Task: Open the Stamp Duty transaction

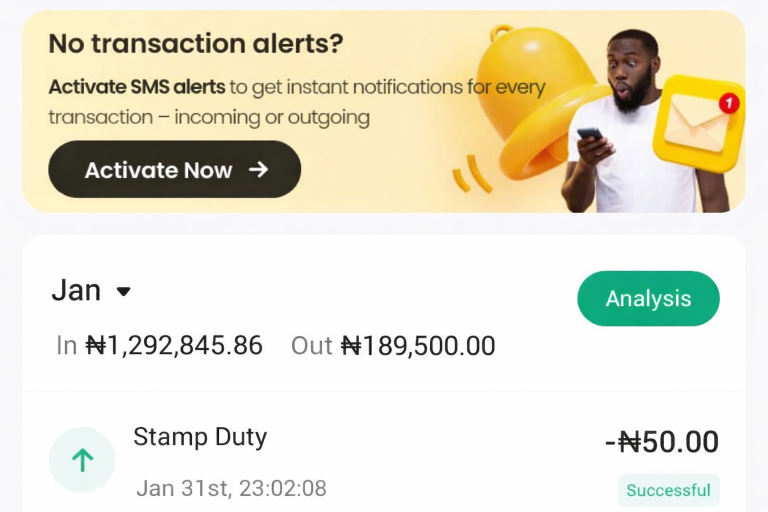Action: (x=200, y=437)
